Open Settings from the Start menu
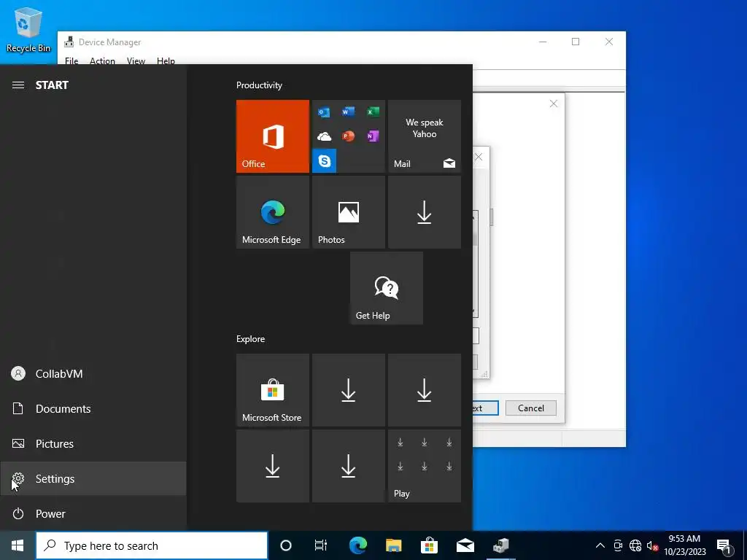Image resolution: width=747 pixels, height=560 pixels. point(93,478)
